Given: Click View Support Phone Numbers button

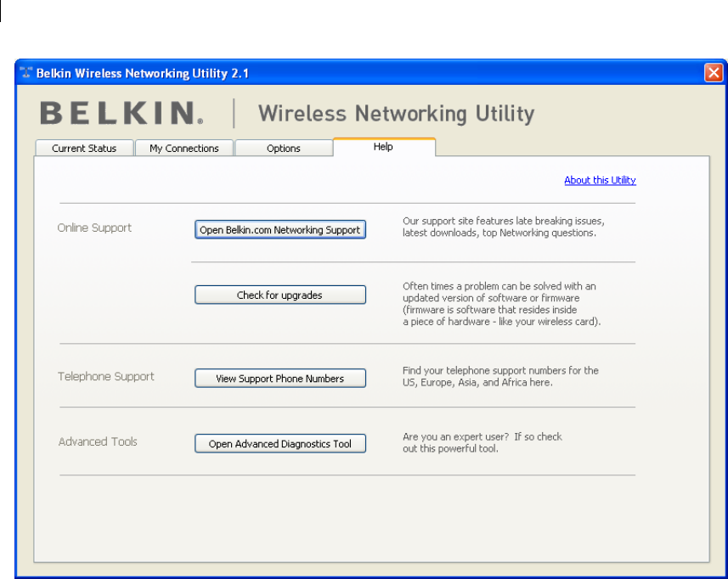Looking at the screenshot, I should tap(280, 378).
